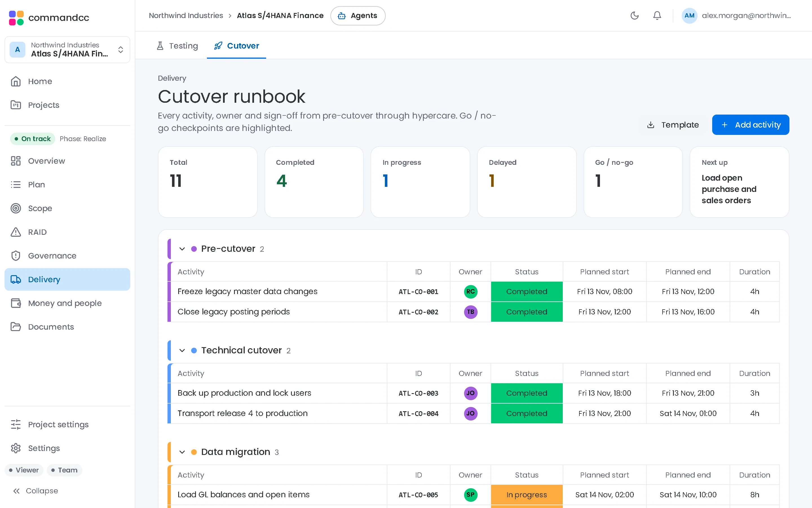
Task: Click Completed status of ATL-CO-001
Action: 526,292
